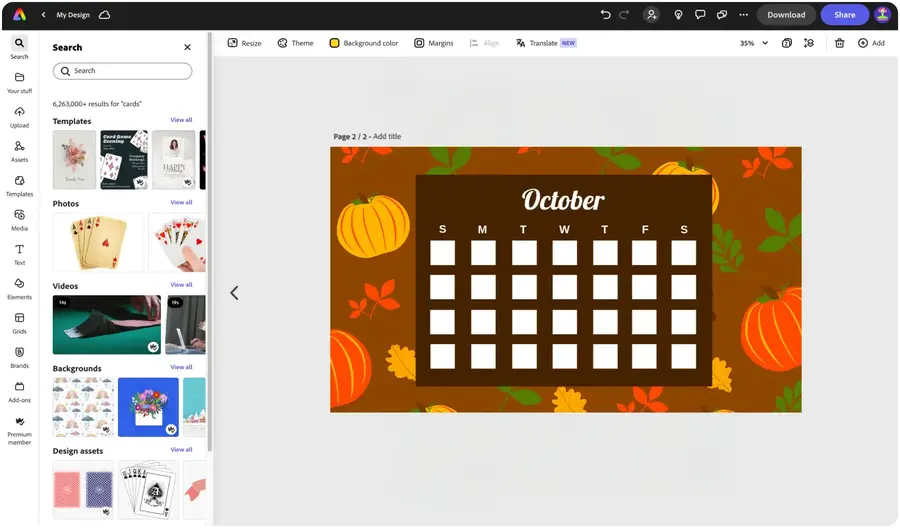The height and width of the screenshot is (528, 900).
Task: Open the comments icon in the top bar
Action: [x=700, y=15]
